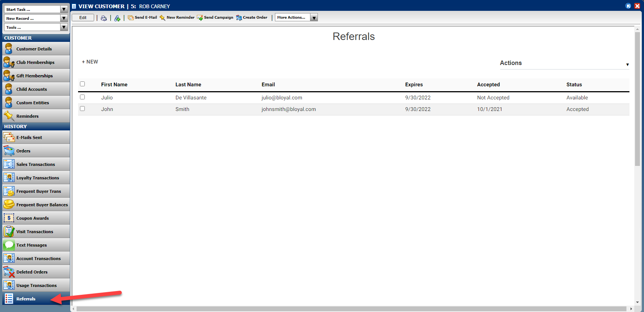644x312 pixels.
Task: Sort by Accepted column header
Action: click(488, 84)
